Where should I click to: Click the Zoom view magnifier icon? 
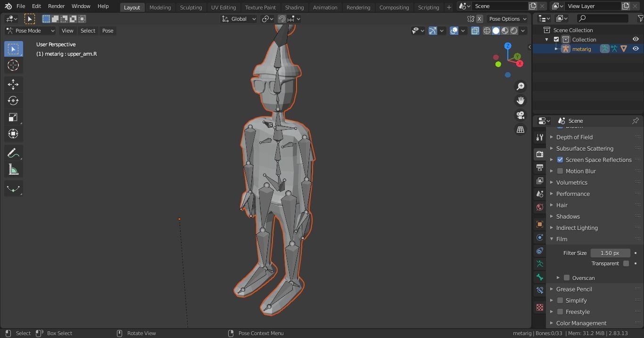pyautogui.click(x=520, y=86)
